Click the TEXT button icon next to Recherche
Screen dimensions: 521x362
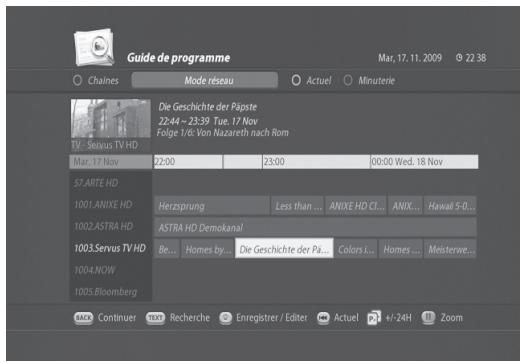[x=155, y=318]
